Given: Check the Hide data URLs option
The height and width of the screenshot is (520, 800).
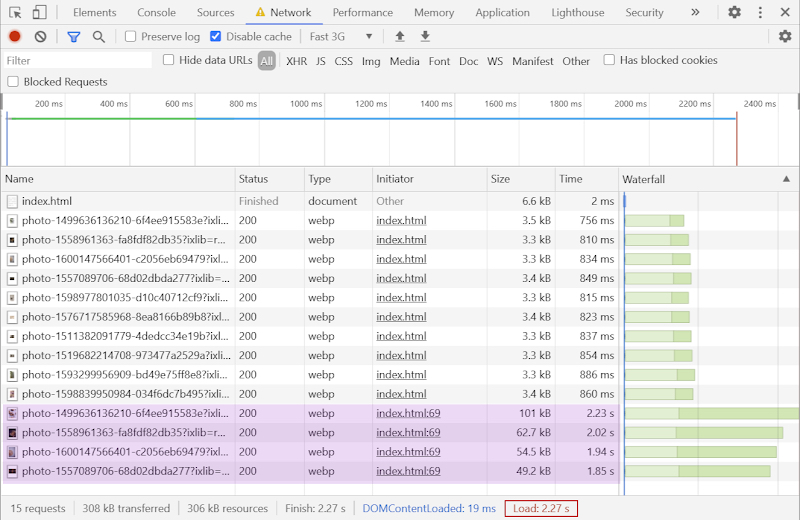Looking at the screenshot, I should (169, 60).
